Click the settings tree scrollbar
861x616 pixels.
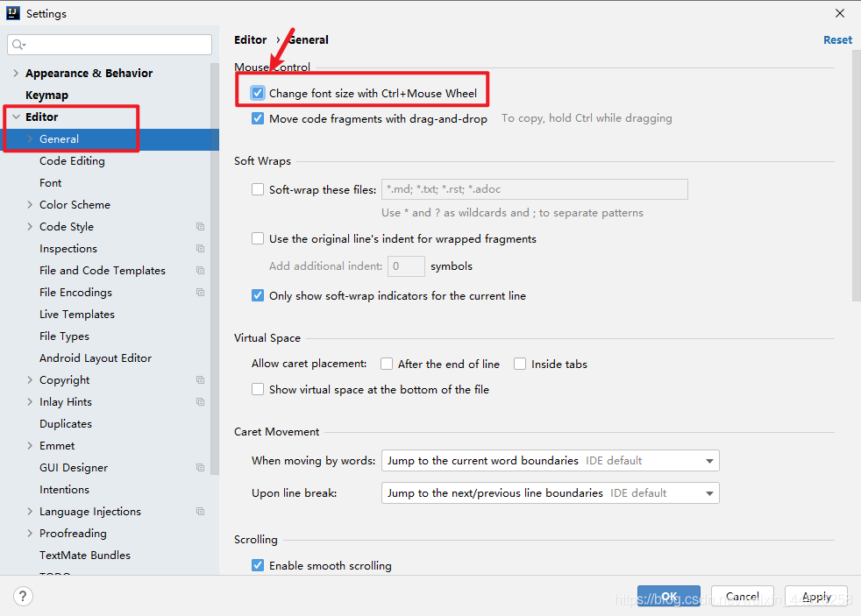(x=215, y=269)
